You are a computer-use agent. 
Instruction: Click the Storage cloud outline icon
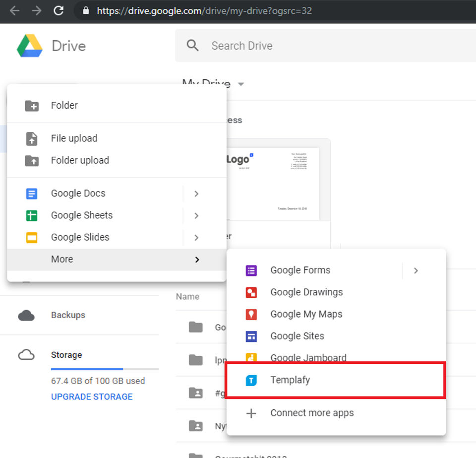(26, 355)
